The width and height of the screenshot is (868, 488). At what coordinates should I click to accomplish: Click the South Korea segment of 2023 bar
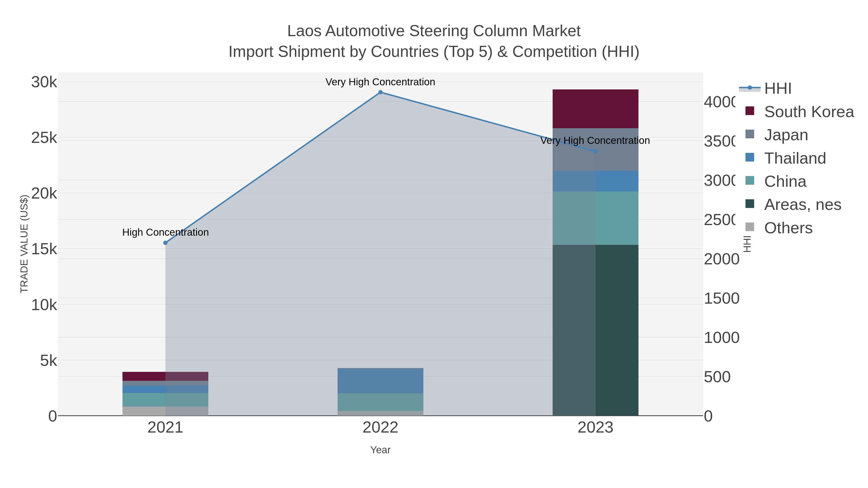coord(595,109)
